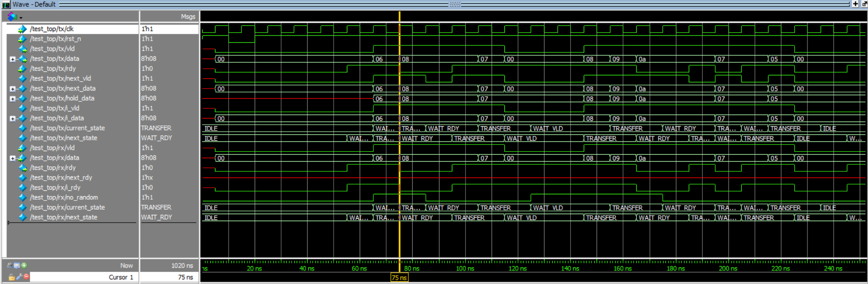Insert a new cursor with green plus icon

(24, 265)
